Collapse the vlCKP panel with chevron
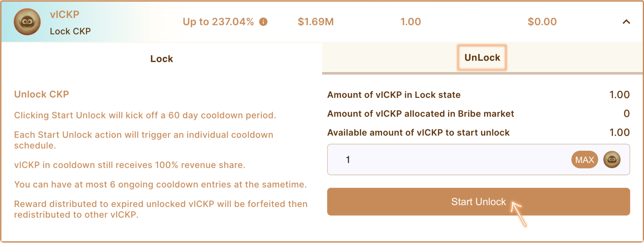Image resolution: width=644 pixels, height=243 pixels. 626,22
